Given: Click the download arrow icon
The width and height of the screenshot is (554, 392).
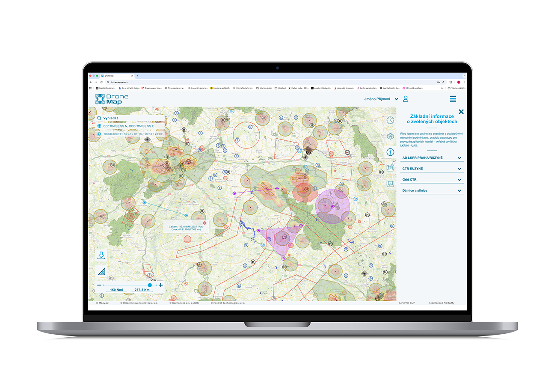Looking at the screenshot, I should [x=101, y=255].
